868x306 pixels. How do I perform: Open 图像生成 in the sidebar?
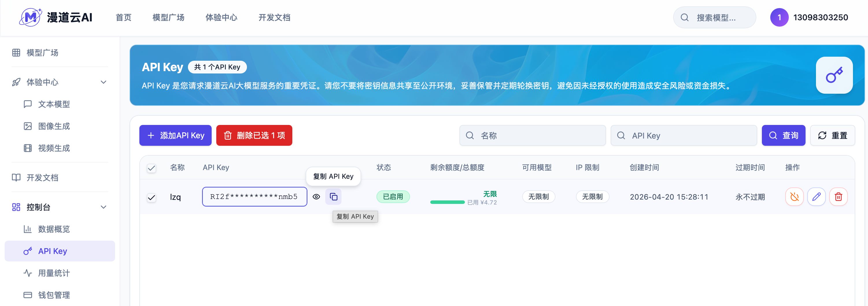coord(60,126)
